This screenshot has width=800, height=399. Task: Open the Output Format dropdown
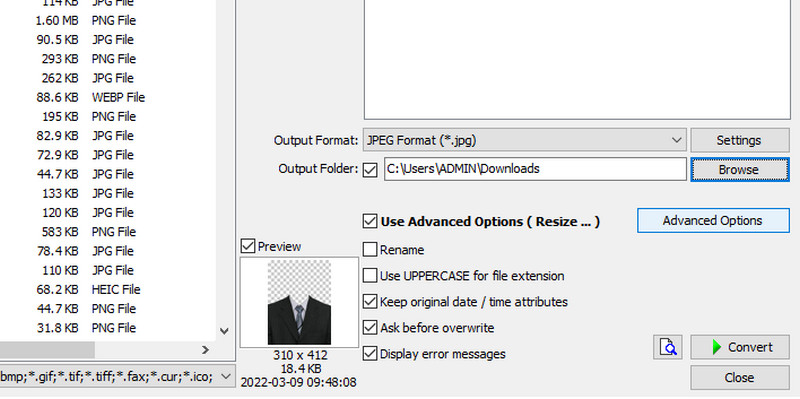coord(525,140)
